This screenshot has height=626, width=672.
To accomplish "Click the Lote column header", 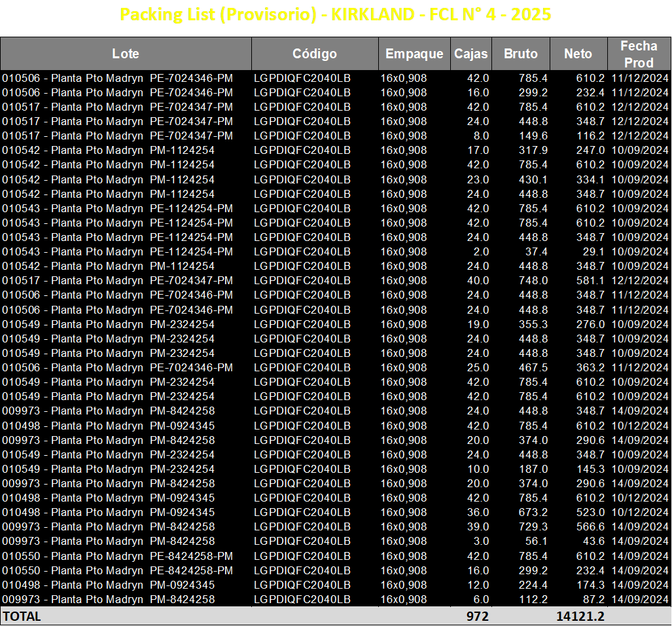I will pyautogui.click(x=126, y=54).
